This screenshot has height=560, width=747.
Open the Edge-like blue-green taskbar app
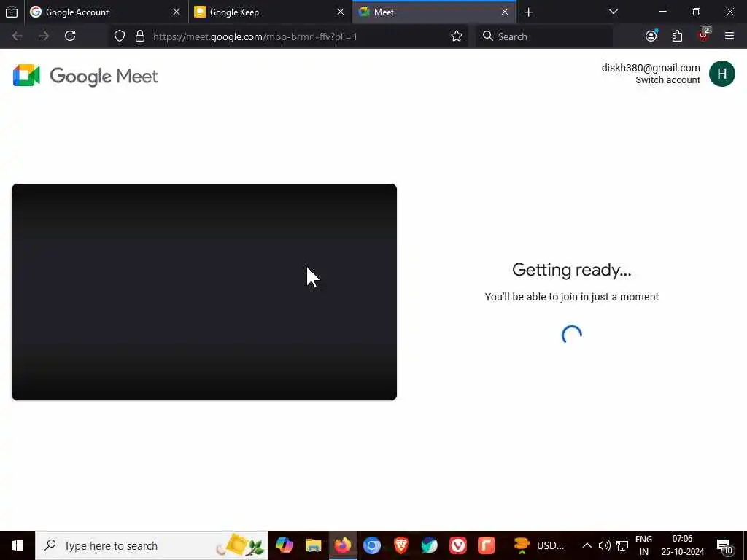click(429, 545)
